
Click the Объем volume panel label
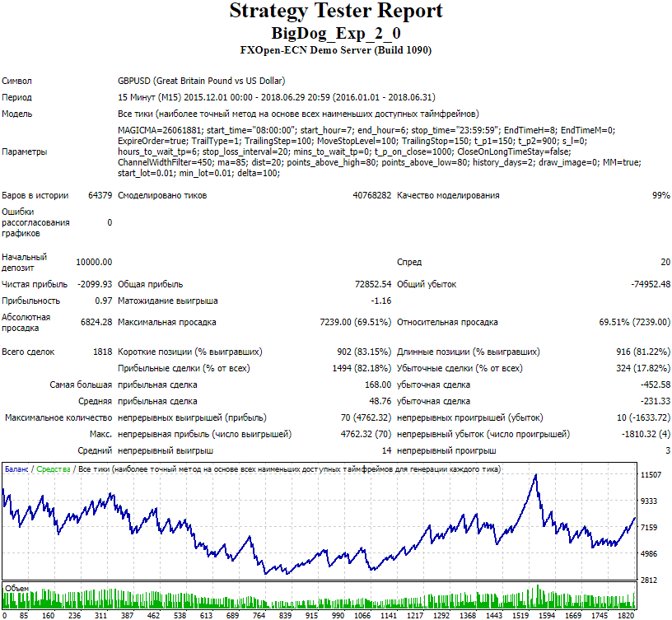click(16, 588)
